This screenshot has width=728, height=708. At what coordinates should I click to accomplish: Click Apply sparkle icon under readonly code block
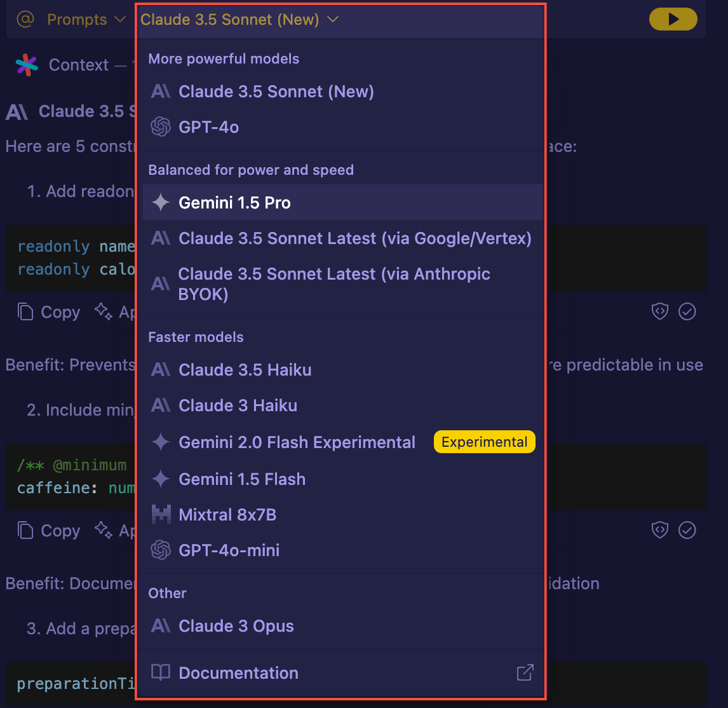[103, 311]
